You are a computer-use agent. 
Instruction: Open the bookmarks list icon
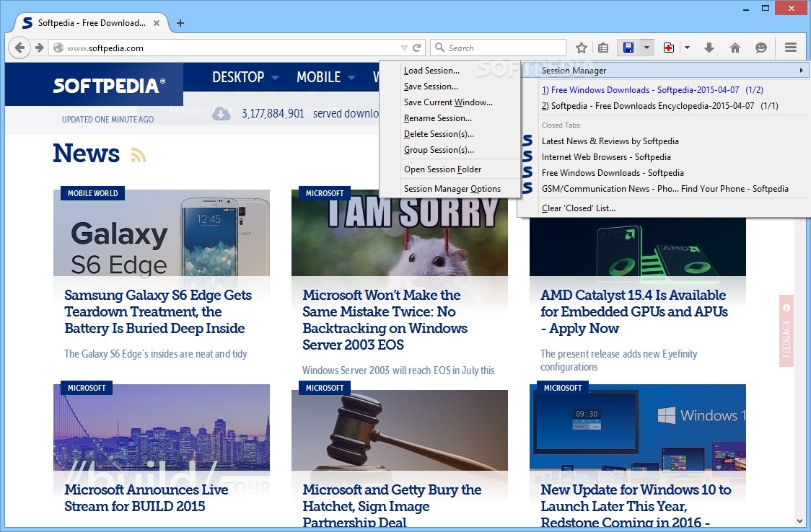point(603,48)
